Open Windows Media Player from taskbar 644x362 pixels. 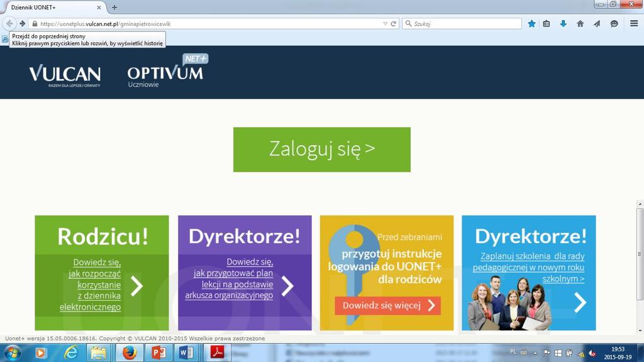tap(40, 353)
